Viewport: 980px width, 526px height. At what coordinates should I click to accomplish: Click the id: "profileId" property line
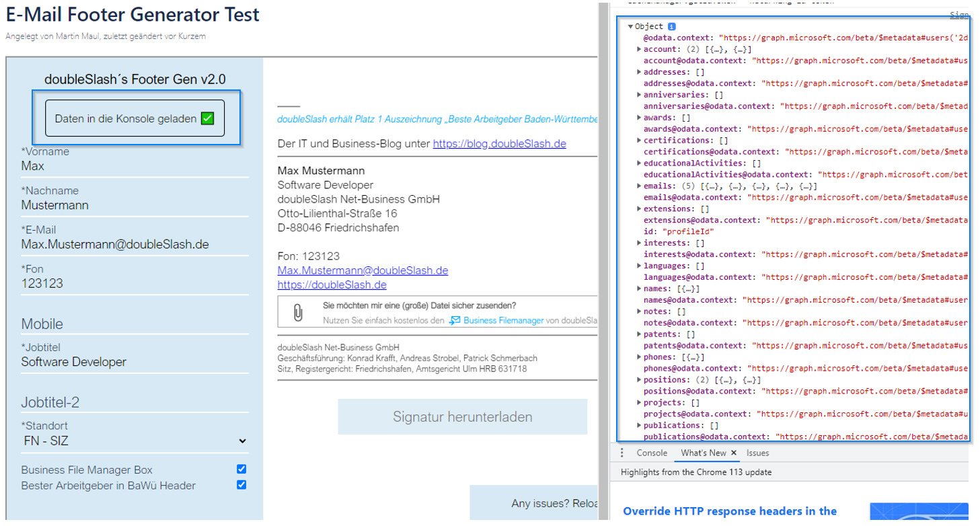pyautogui.click(x=679, y=231)
